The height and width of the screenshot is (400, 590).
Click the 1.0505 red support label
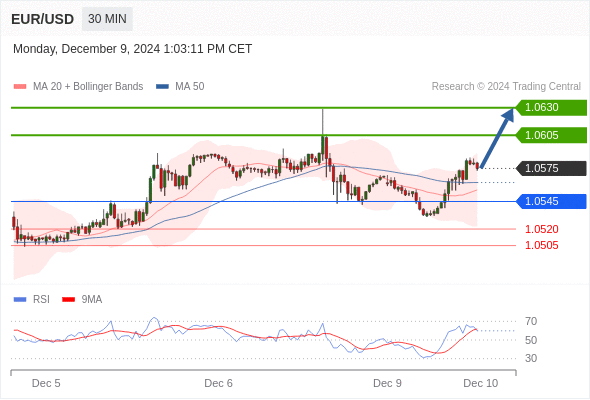[x=542, y=246]
